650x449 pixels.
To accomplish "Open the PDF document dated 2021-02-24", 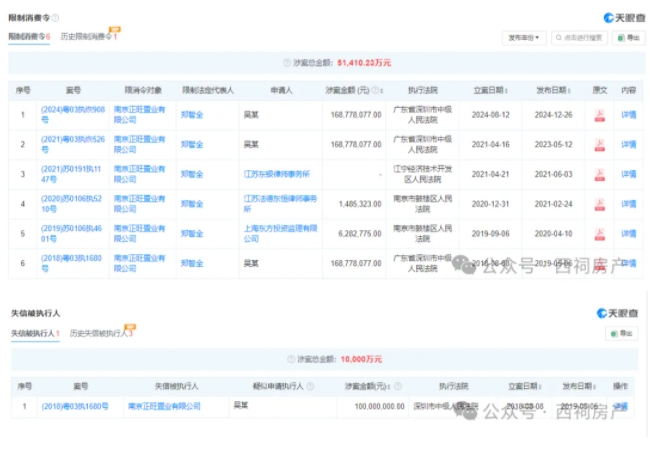I will click(599, 203).
